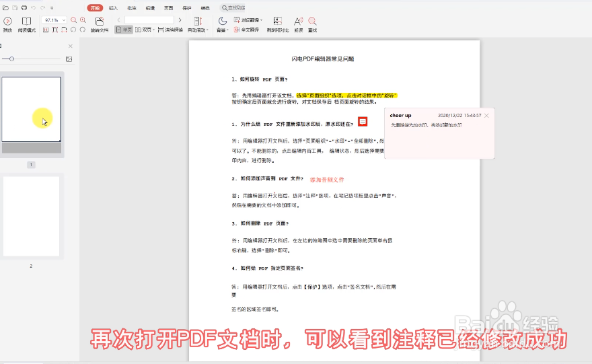Click the 查找功能 search box

233,8
